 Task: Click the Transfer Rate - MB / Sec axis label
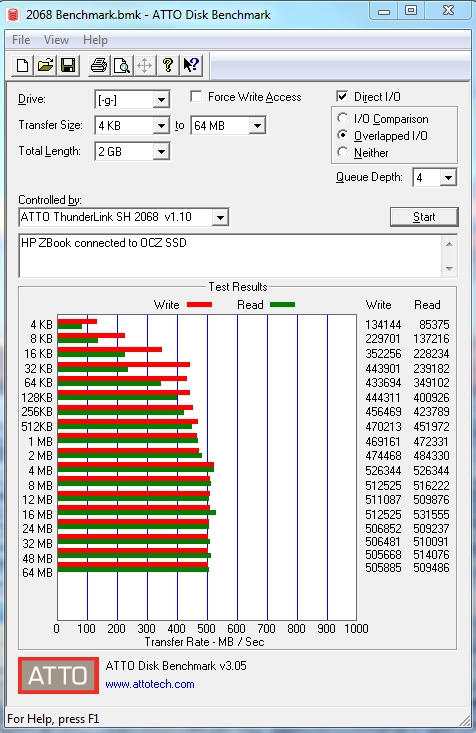(204, 642)
